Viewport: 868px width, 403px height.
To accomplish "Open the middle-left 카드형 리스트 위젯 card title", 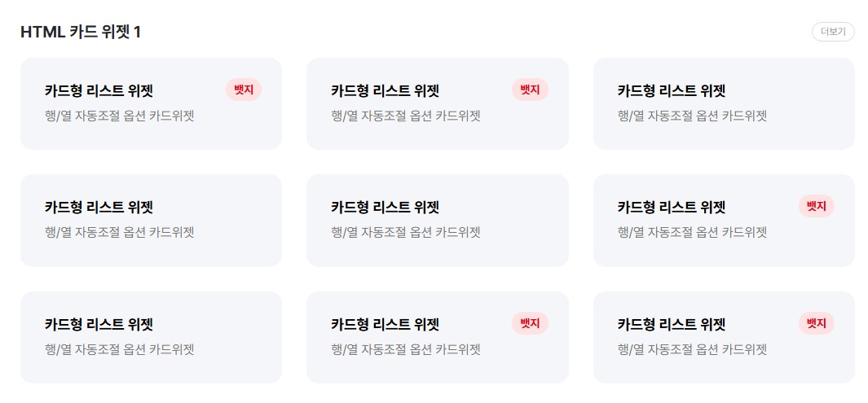I will [99, 208].
